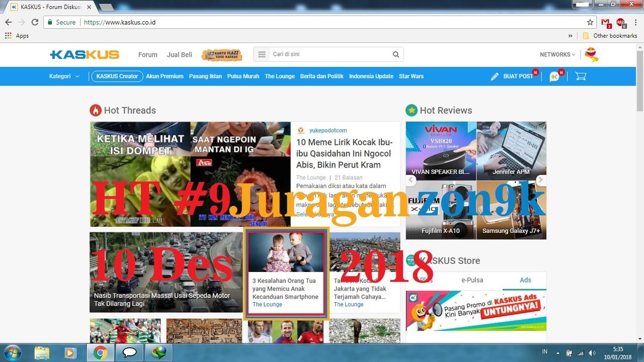Open the Fujifilm X-A10 review
644x362 pixels.
point(441,210)
